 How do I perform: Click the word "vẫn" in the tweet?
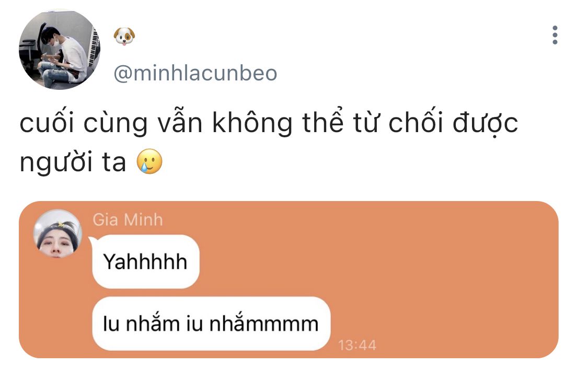click(x=180, y=122)
